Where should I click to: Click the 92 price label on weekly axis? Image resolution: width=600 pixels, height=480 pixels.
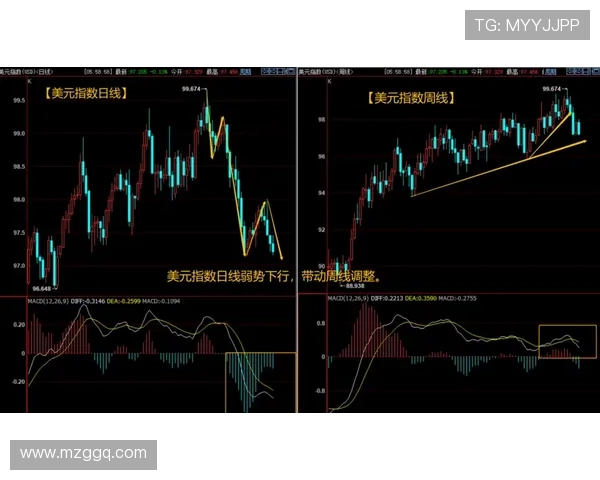pyautogui.click(x=321, y=230)
